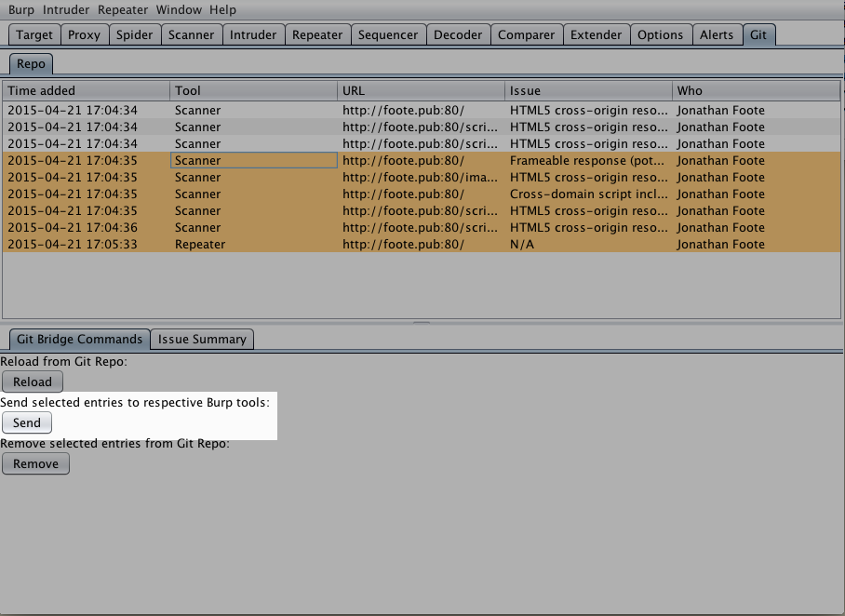The image size is (845, 616).
Task: Switch to the Comparer tab
Action: (527, 34)
